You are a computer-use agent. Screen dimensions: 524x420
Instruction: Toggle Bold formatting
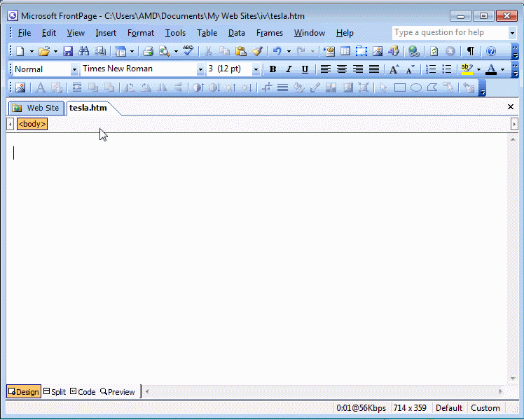coord(273,69)
